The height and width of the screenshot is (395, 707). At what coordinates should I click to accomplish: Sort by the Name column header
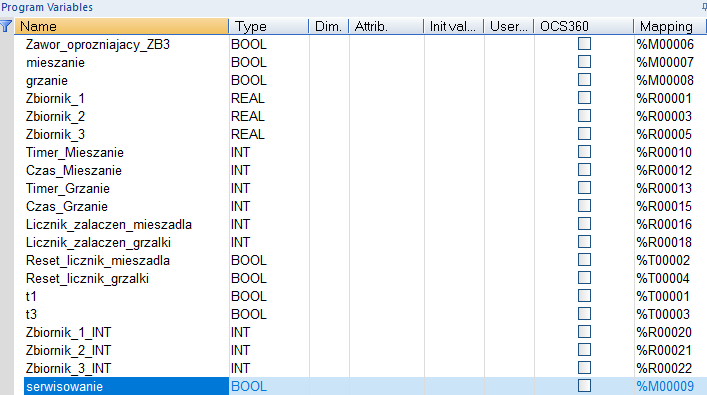pyautogui.click(x=122, y=26)
